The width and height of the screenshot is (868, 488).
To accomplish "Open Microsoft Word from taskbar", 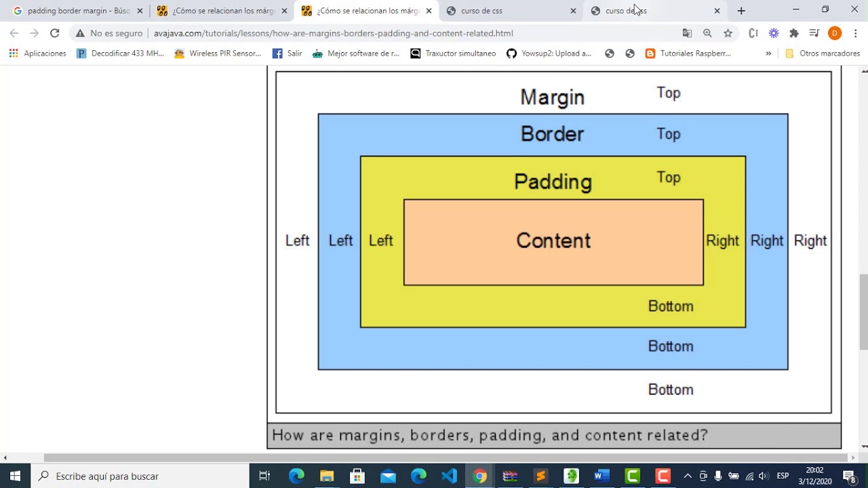I will (601, 476).
